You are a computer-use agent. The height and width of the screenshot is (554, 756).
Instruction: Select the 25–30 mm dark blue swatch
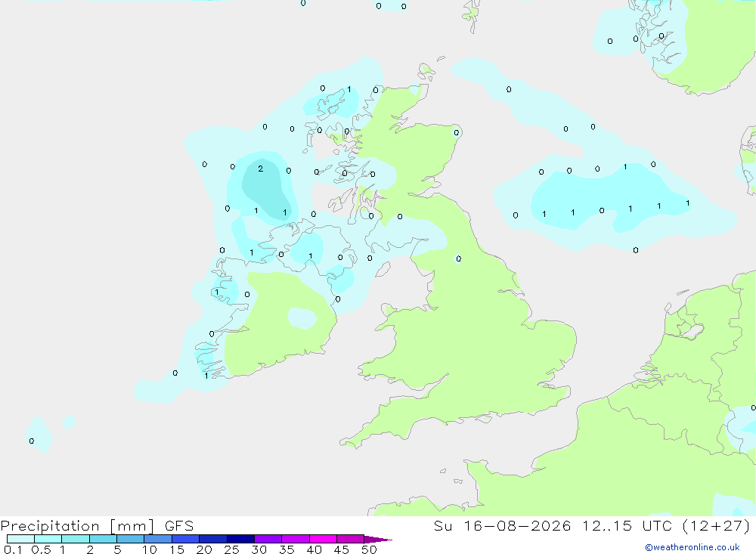[240, 539]
